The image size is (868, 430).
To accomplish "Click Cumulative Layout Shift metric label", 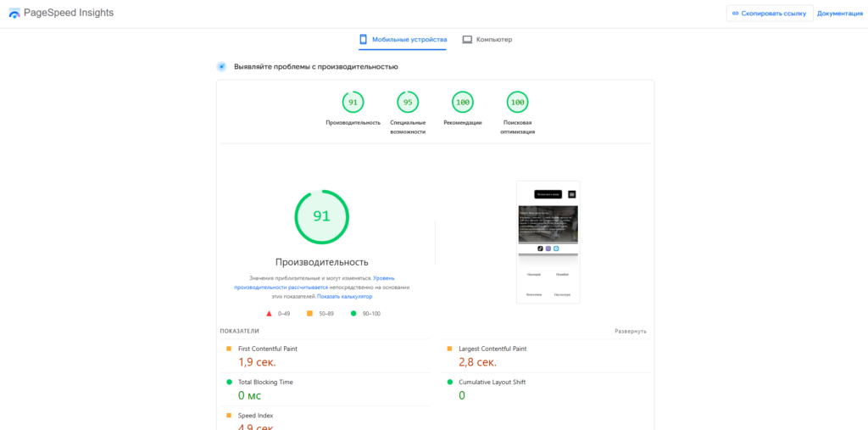I will (x=492, y=383).
